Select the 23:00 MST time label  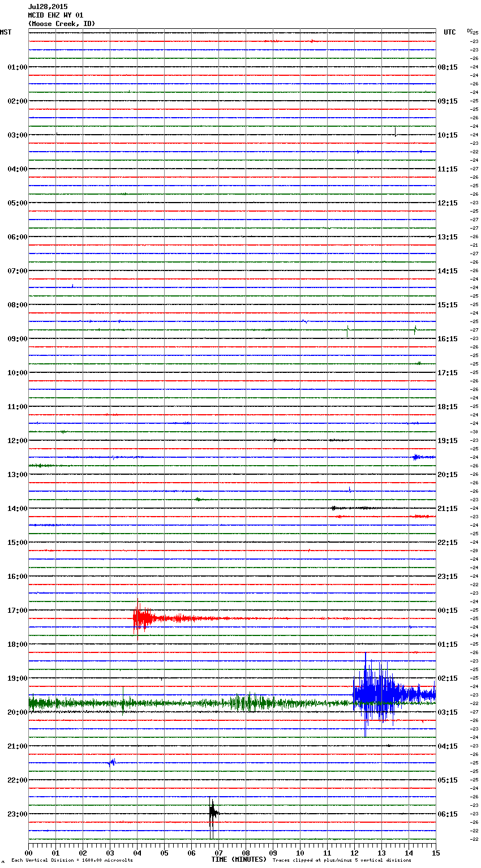point(17,814)
